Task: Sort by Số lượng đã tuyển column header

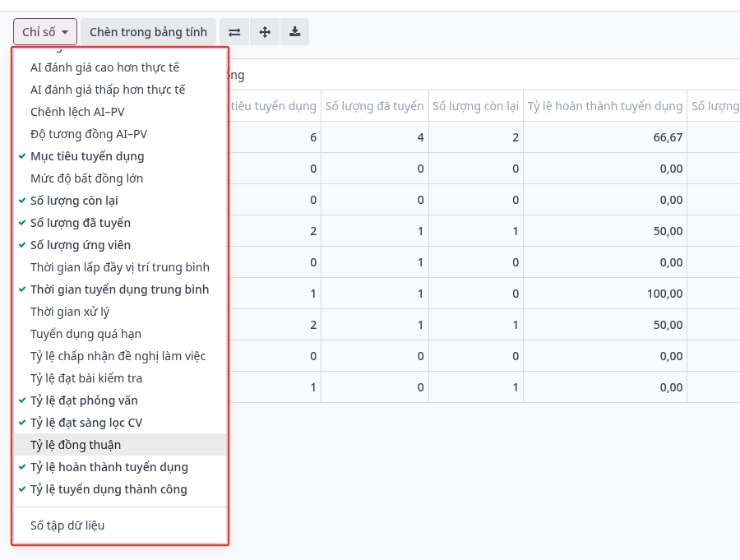Action: click(x=375, y=106)
